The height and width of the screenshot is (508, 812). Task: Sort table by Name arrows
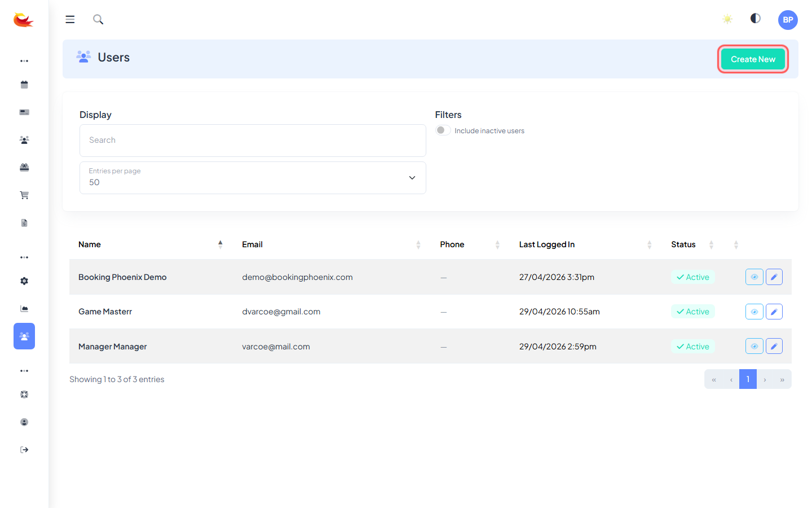[220, 244]
